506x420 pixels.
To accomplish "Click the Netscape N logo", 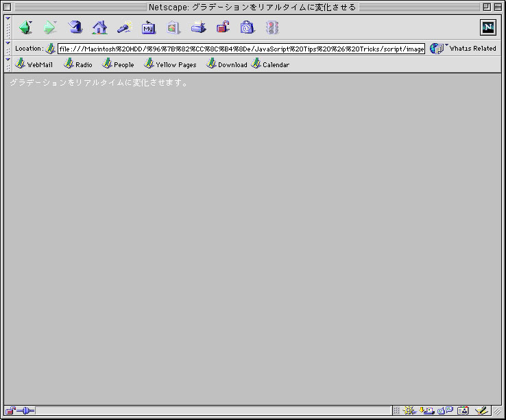I will click(x=488, y=27).
